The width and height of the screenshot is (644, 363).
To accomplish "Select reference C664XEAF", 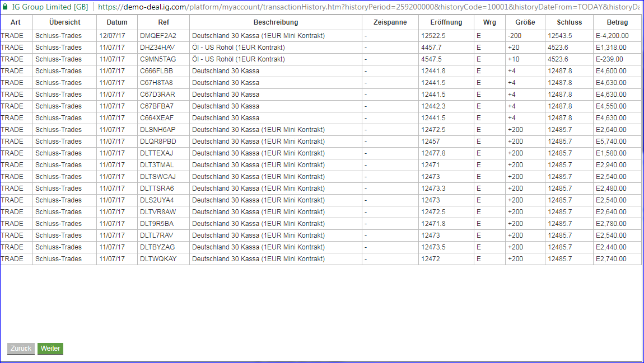I will (x=156, y=118).
